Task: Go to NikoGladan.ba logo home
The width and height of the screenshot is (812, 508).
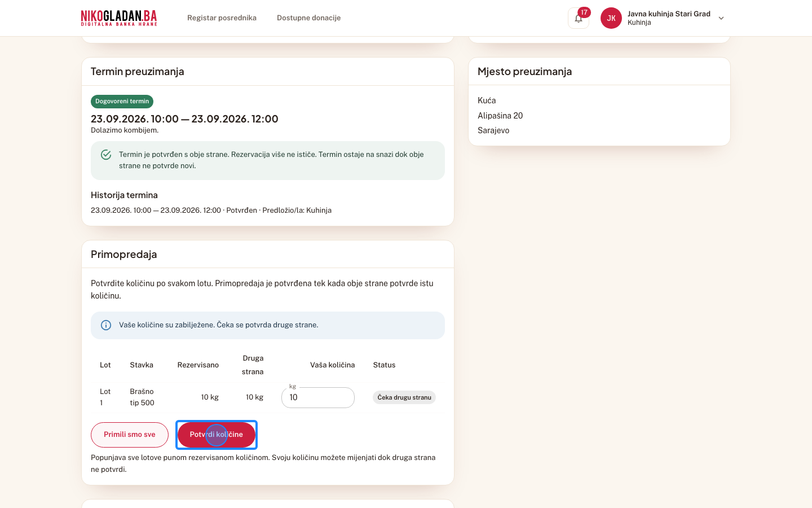Action: tap(119, 18)
